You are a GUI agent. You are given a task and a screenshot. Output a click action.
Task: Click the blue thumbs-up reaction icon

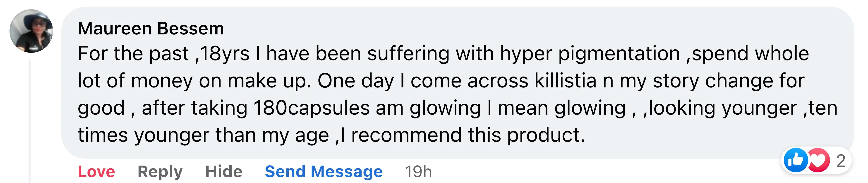[x=796, y=160]
